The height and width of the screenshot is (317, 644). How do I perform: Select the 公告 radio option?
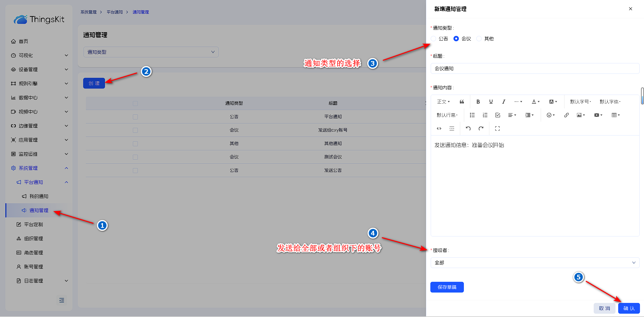(x=434, y=39)
